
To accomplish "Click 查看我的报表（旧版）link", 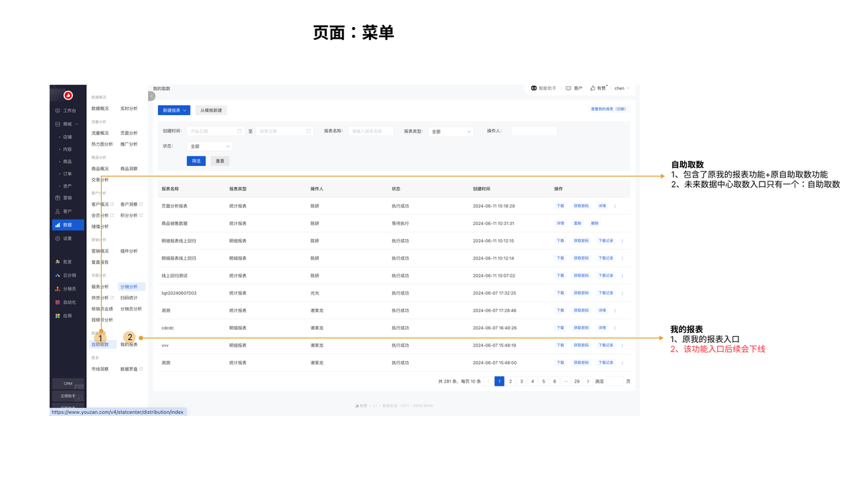I will pos(608,109).
